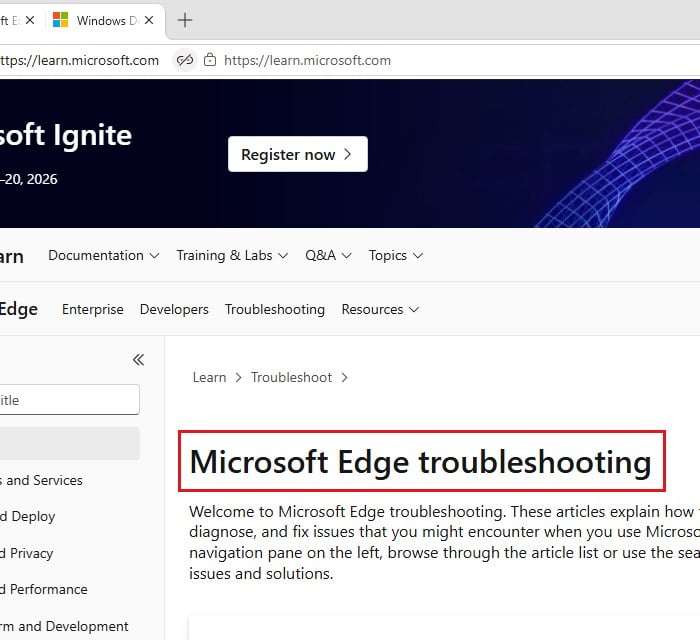Open the Performance sidebar item
This screenshot has height=640, width=700.
point(44,589)
